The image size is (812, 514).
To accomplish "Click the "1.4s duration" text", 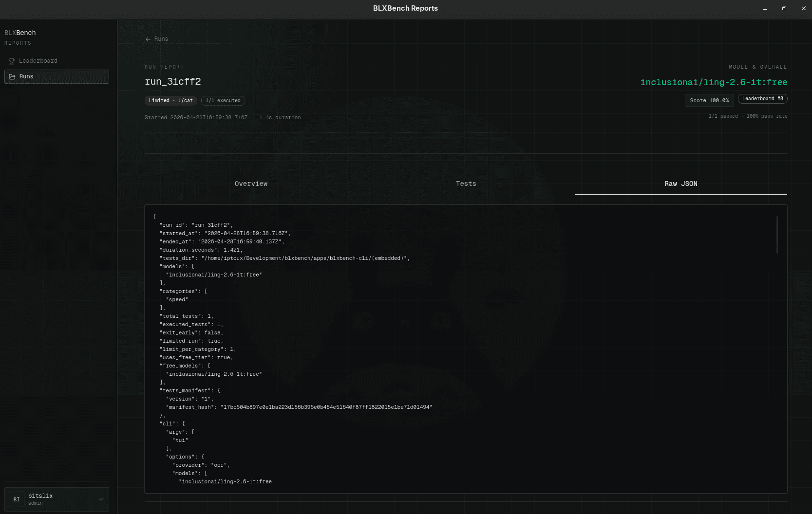I will click(280, 118).
